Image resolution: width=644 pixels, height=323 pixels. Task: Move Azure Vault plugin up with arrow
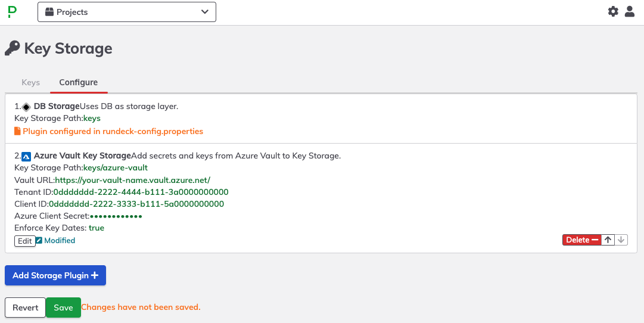(608, 240)
